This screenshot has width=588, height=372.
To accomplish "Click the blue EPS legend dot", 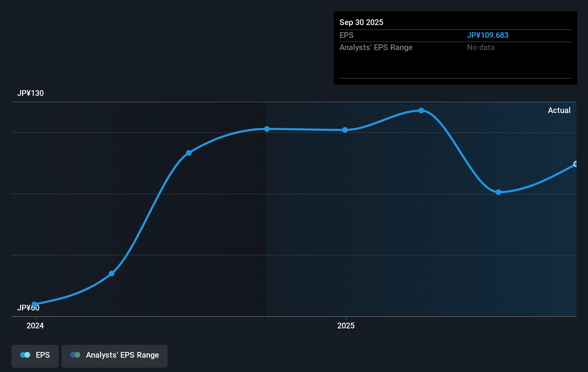I will pyautogui.click(x=25, y=355).
